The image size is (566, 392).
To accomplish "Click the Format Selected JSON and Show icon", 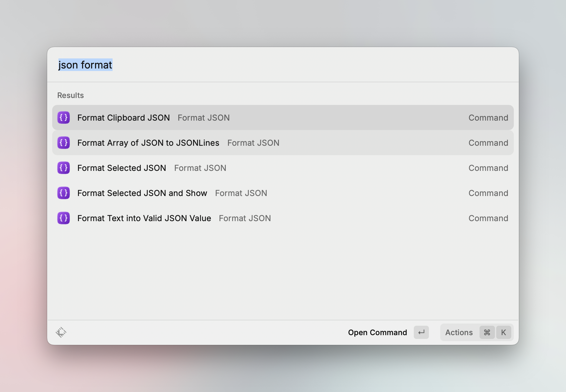I will coord(64,193).
